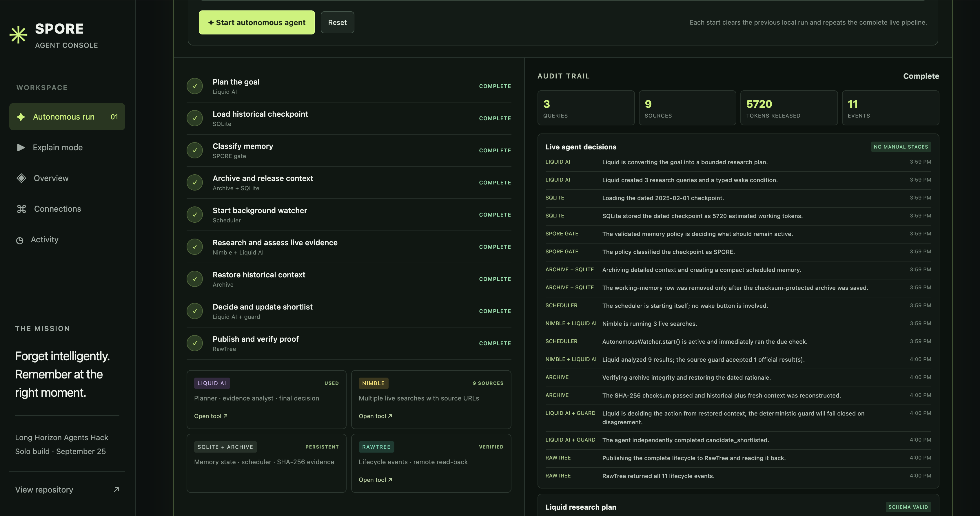Viewport: 980px width, 516px height.
Task: Click the Tokens Released stat card
Action: coord(789,108)
